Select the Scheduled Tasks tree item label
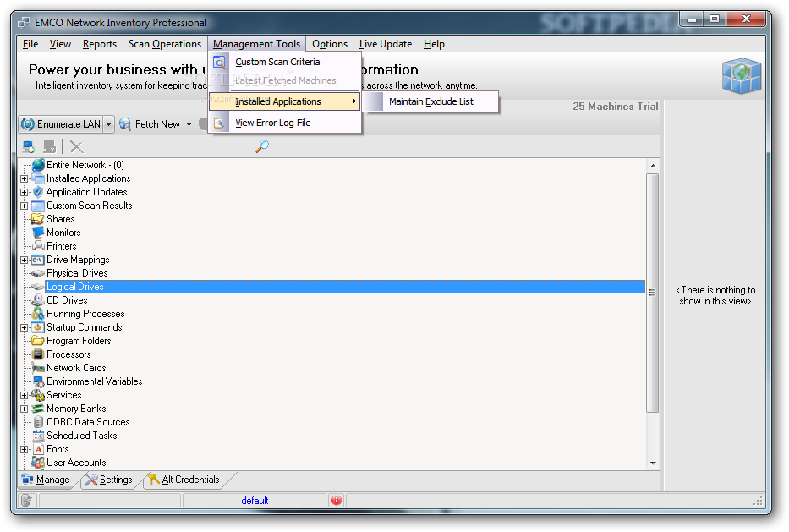The width and height of the screenshot is (789, 532). pyautogui.click(x=81, y=436)
